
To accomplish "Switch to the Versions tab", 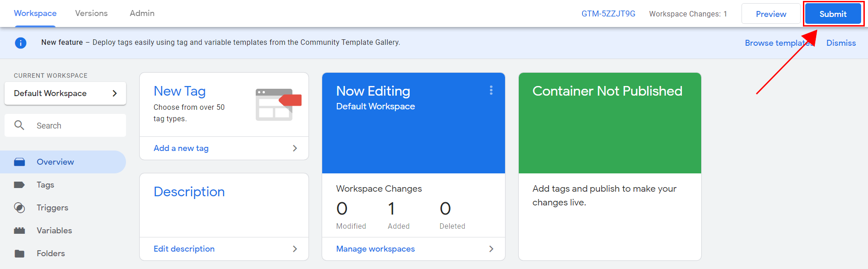I will point(91,13).
